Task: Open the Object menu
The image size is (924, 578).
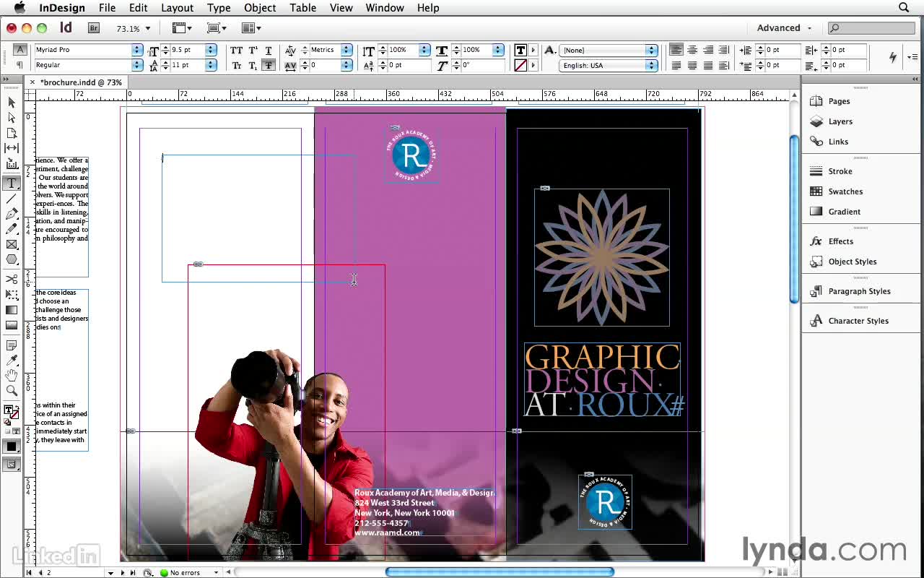Action: [x=260, y=8]
